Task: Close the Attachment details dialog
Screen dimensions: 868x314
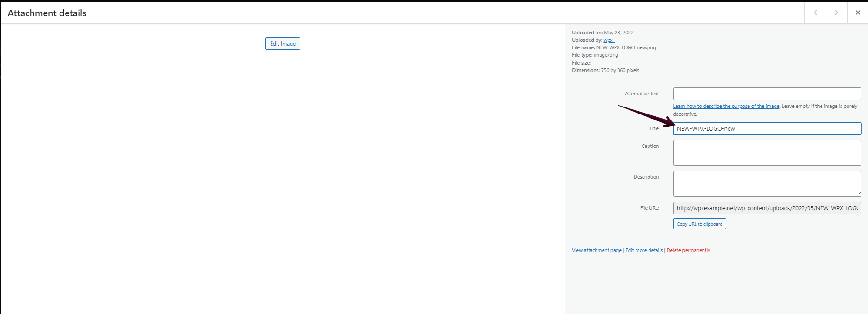Action: pyautogui.click(x=858, y=13)
